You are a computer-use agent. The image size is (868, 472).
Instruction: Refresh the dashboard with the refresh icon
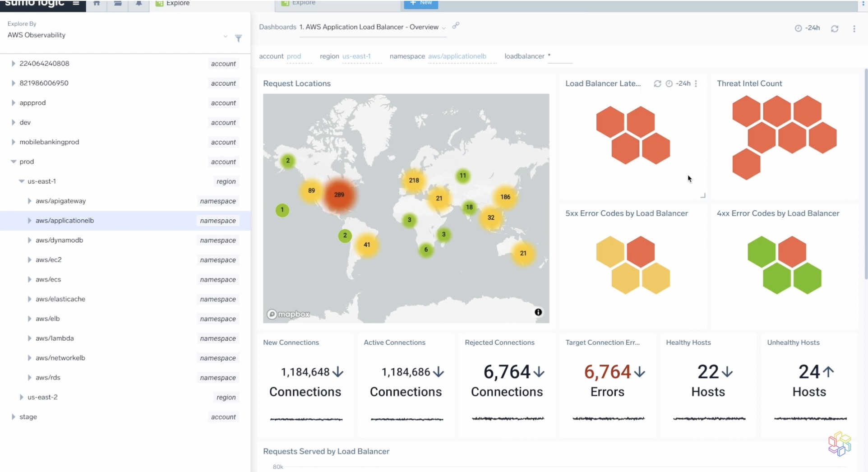click(x=835, y=28)
